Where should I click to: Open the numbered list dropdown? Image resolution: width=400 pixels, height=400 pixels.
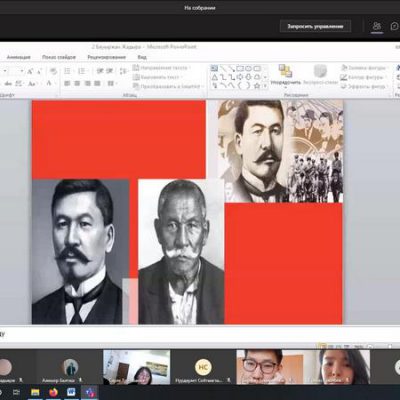[x=83, y=71]
